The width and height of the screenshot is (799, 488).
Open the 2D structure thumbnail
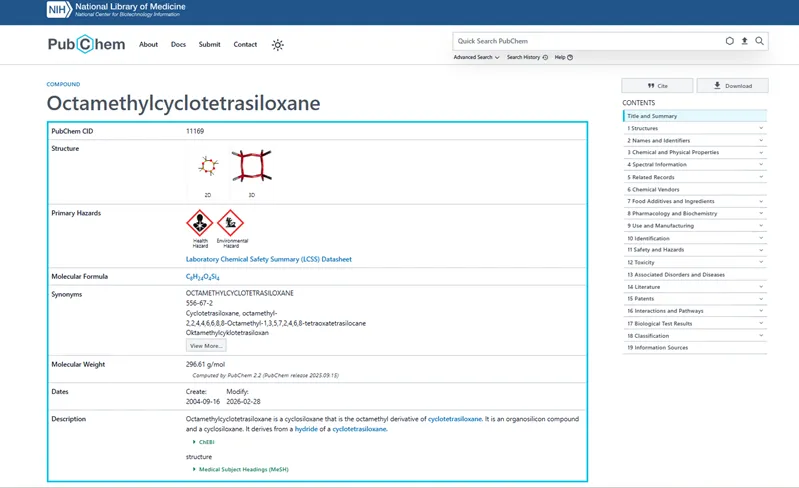pos(208,166)
